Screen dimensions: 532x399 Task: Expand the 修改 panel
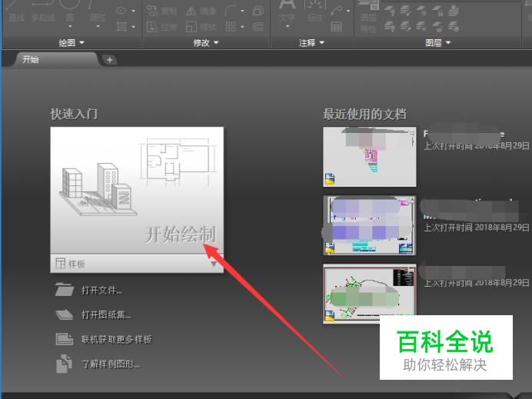pyautogui.click(x=206, y=43)
